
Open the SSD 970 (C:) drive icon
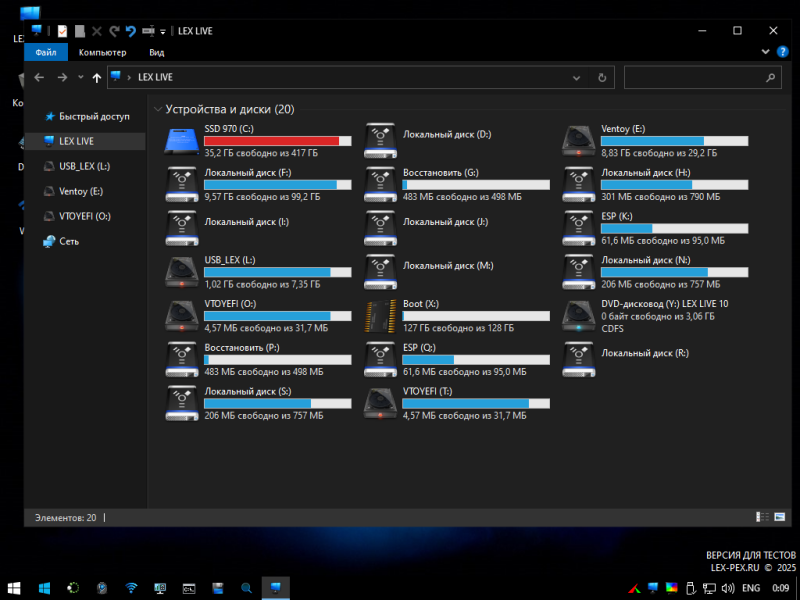[183, 141]
